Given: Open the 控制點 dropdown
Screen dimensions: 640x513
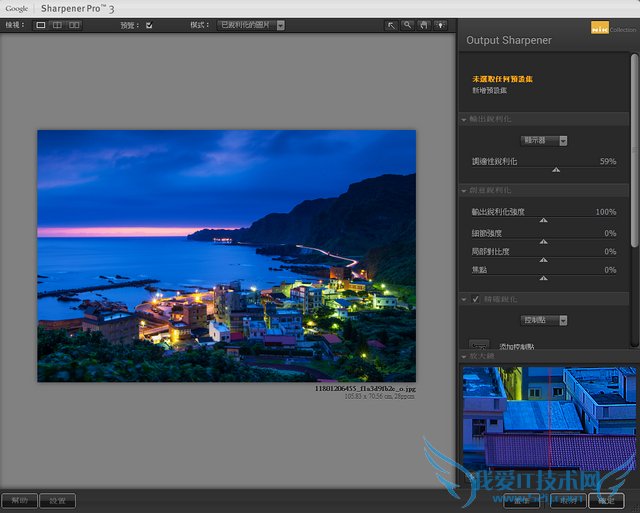Looking at the screenshot, I should point(544,320).
